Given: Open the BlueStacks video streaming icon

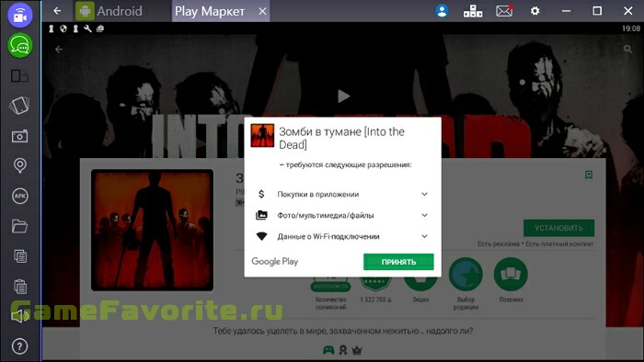Looking at the screenshot, I should point(20,16).
